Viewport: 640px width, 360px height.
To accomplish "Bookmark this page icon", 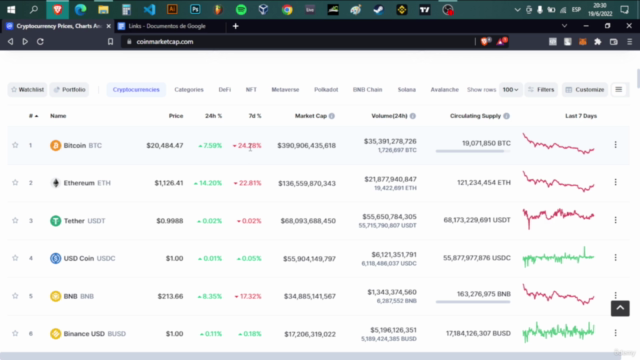I will [x=110, y=42].
